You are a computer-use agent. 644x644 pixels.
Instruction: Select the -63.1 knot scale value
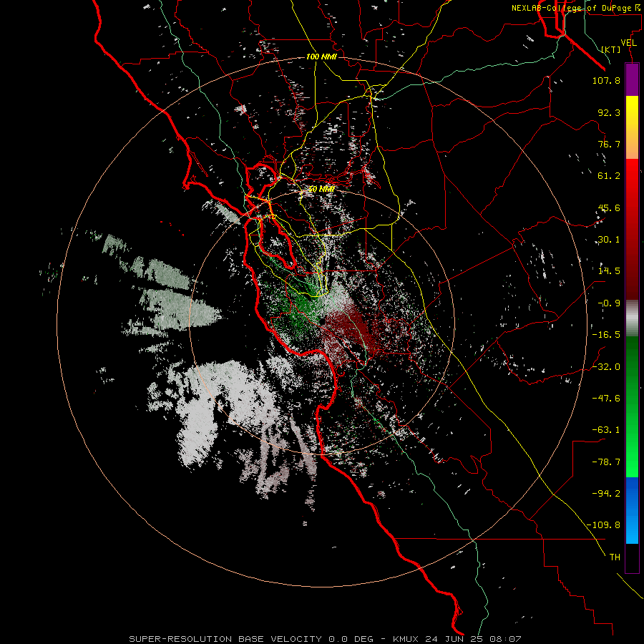click(606, 430)
